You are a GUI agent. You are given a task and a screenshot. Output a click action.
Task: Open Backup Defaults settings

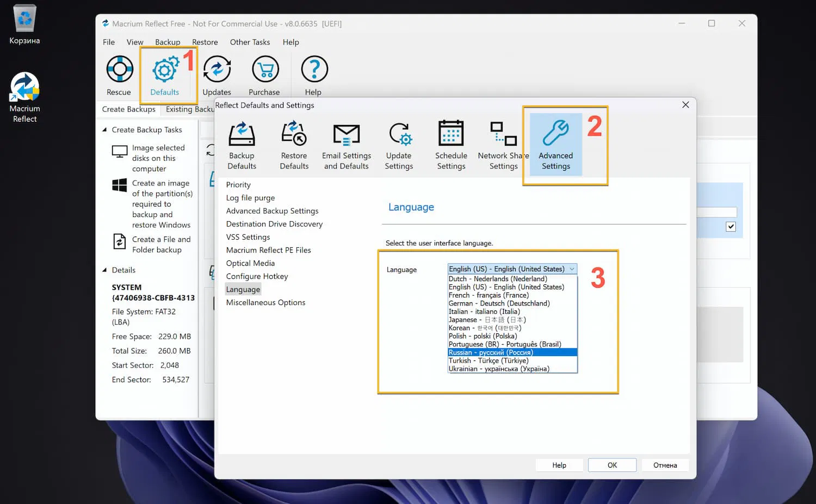point(242,145)
